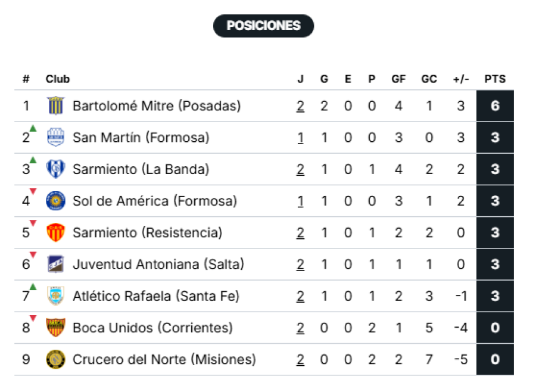Screen dimensions: 536x392
Task: Open San Martín (Formosa) games-played number
Action: point(300,138)
